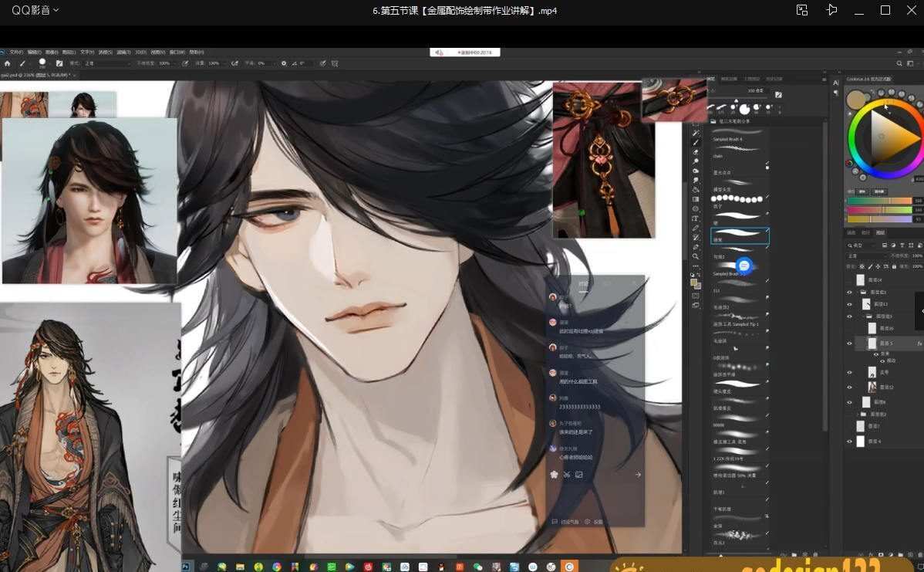
Task: Select the Type (T) tool
Action: tap(696, 218)
